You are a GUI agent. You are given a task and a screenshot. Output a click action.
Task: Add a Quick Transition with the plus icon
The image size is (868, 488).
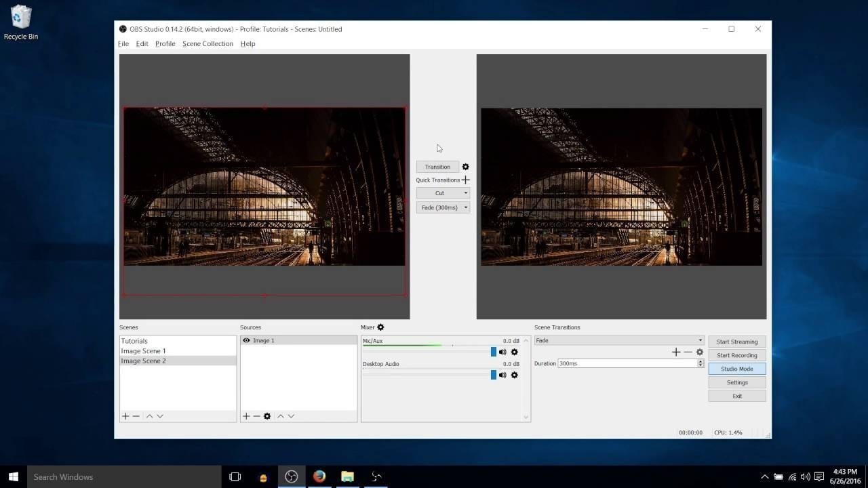(x=465, y=180)
